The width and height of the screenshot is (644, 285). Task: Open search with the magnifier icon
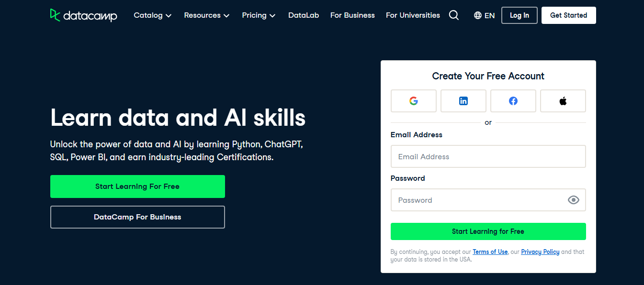tap(453, 15)
